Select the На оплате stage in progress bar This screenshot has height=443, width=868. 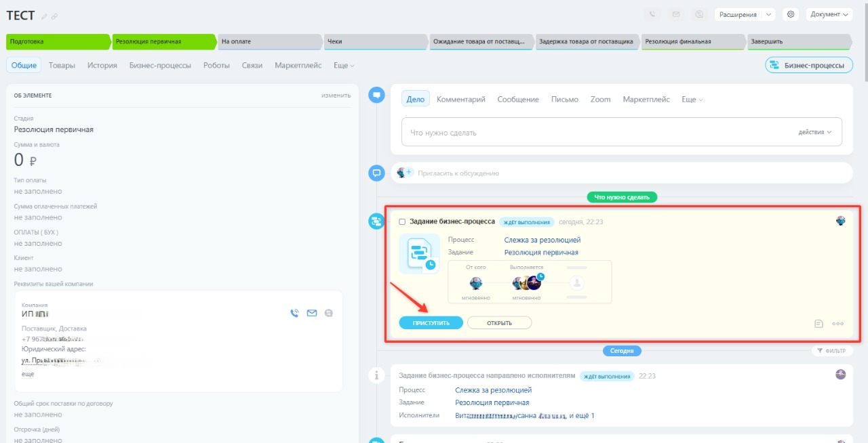[x=270, y=41]
